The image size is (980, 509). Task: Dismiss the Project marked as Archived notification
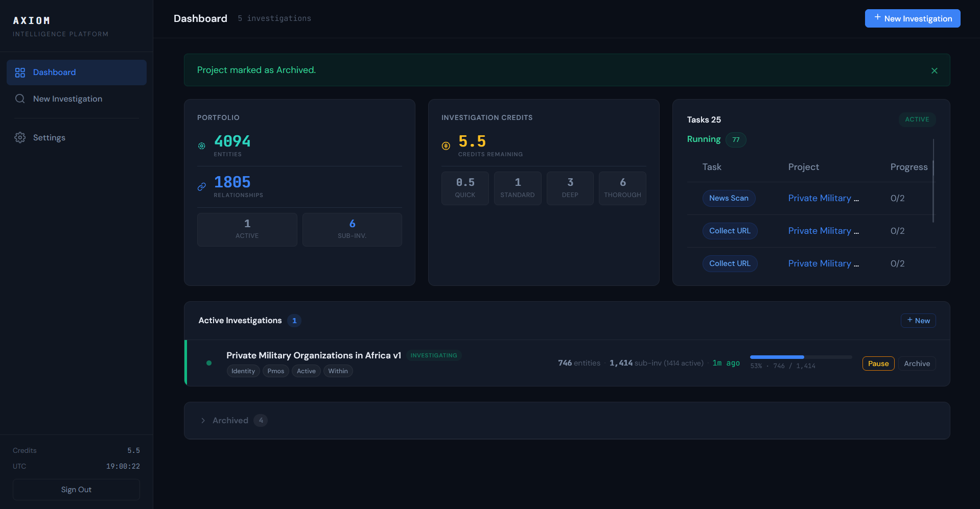click(x=934, y=70)
